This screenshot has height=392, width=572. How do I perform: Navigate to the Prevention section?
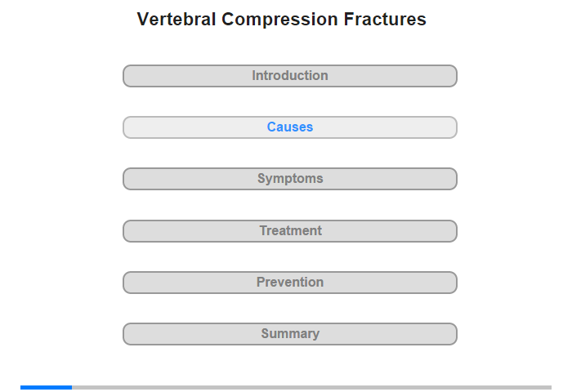(x=289, y=283)
